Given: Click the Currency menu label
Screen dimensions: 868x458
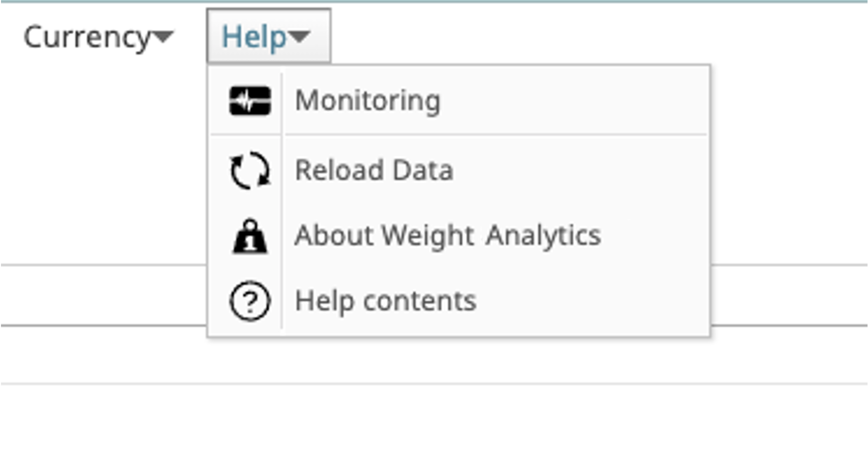Looking at the screenshot, I should [87, 38].
